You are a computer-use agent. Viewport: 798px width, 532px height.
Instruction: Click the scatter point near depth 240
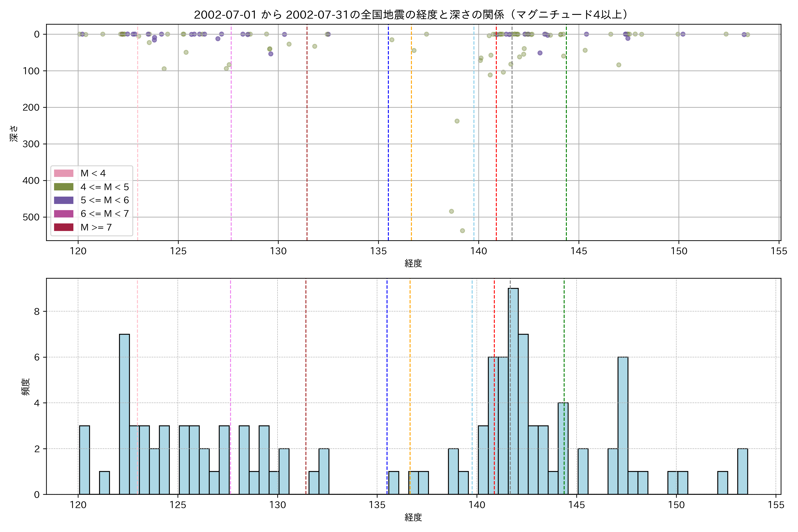(x=457, y=121)
